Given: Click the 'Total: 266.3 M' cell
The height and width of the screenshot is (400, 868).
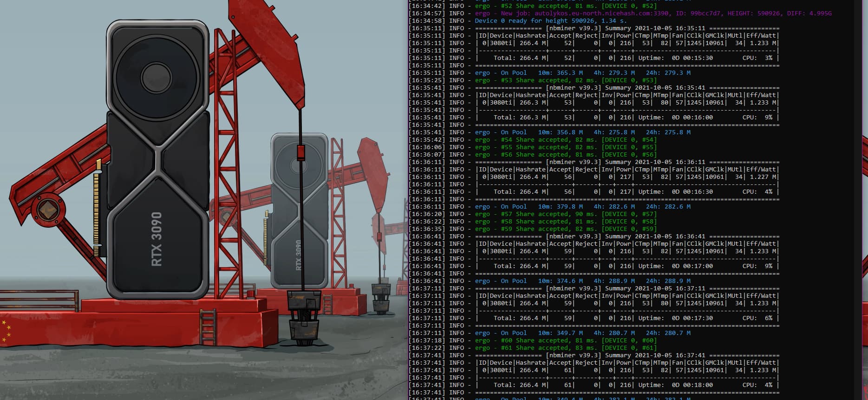Looking at the screenshot, I should tap(520, 118).
